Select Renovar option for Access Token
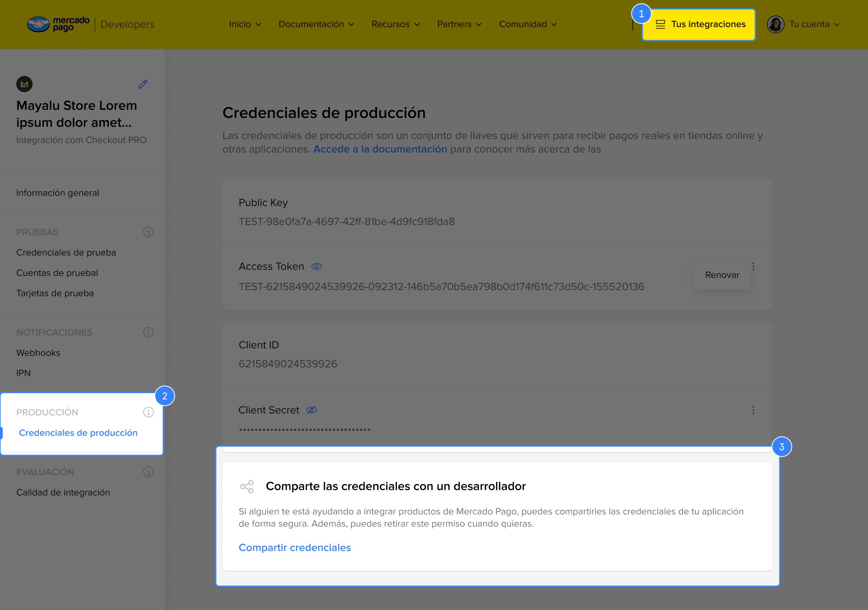Screen dimensions: 868x610 (722, 275)
